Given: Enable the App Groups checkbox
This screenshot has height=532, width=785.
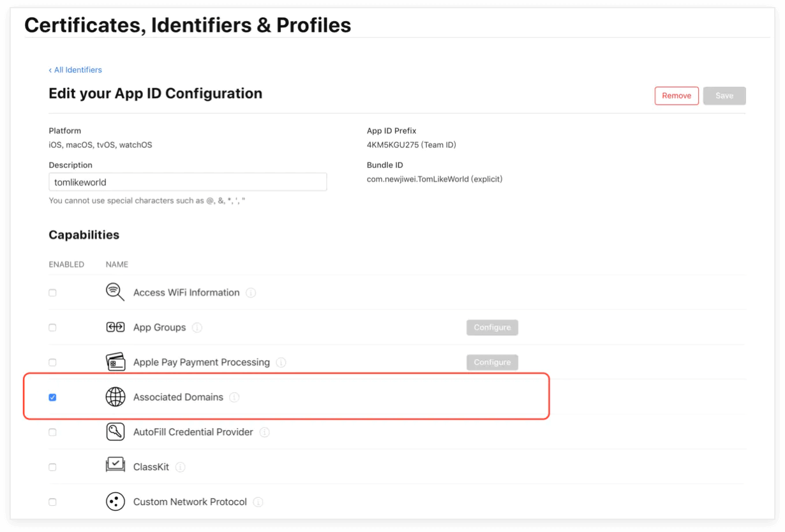Looking at the screenshot, I should click(x=52, y=328).
